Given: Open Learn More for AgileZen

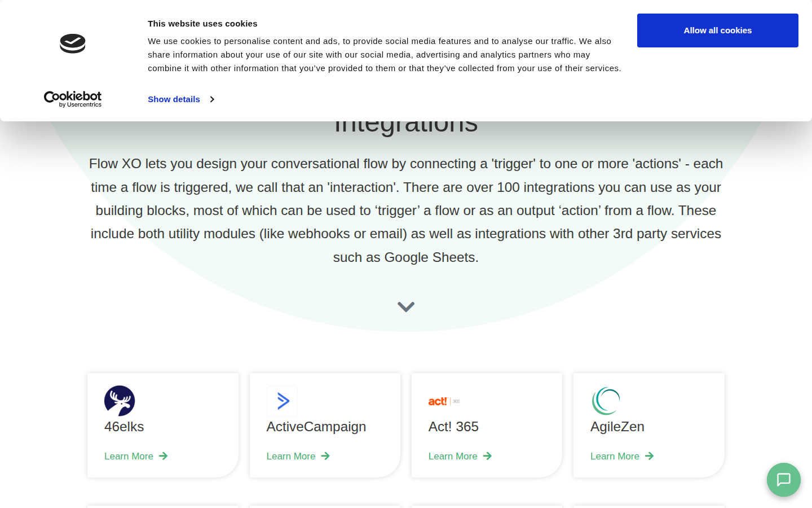Looking at the screenshot, I should pyautogui.click(x=615, y=456).
